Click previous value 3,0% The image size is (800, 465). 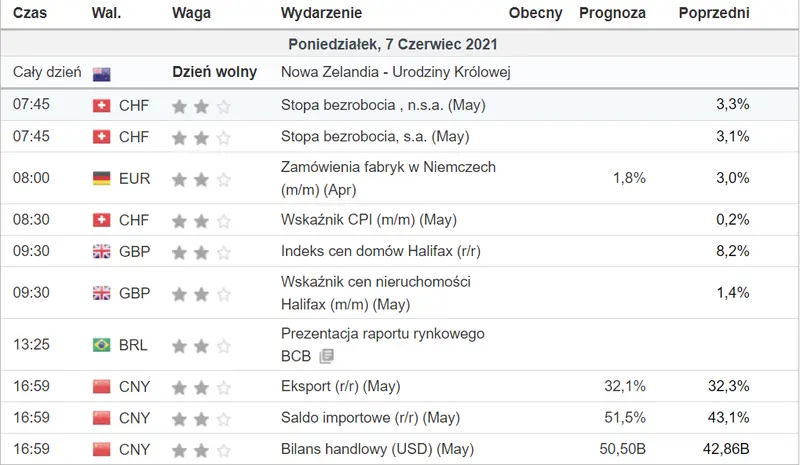coord(733,178)
